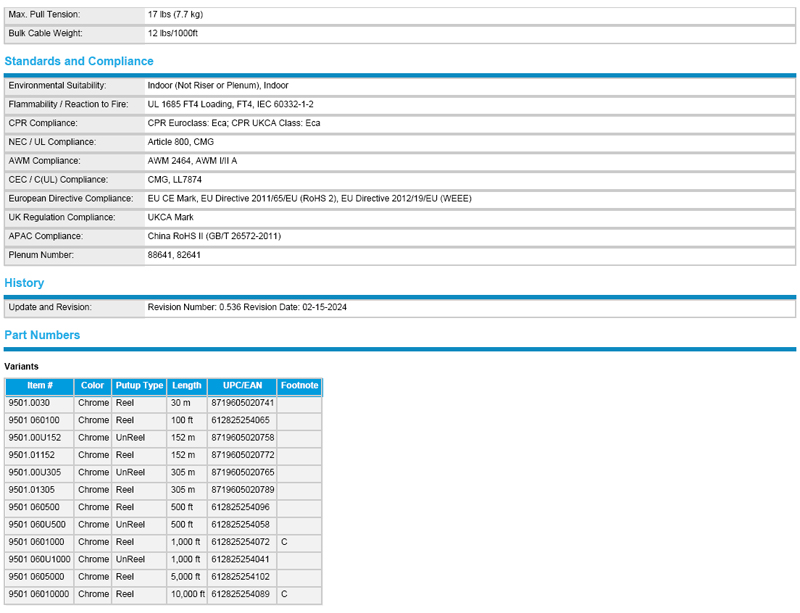The height and width of the screenshot is (613, 800).
Task: Click the Footnote column header
Action: [299, 385]
